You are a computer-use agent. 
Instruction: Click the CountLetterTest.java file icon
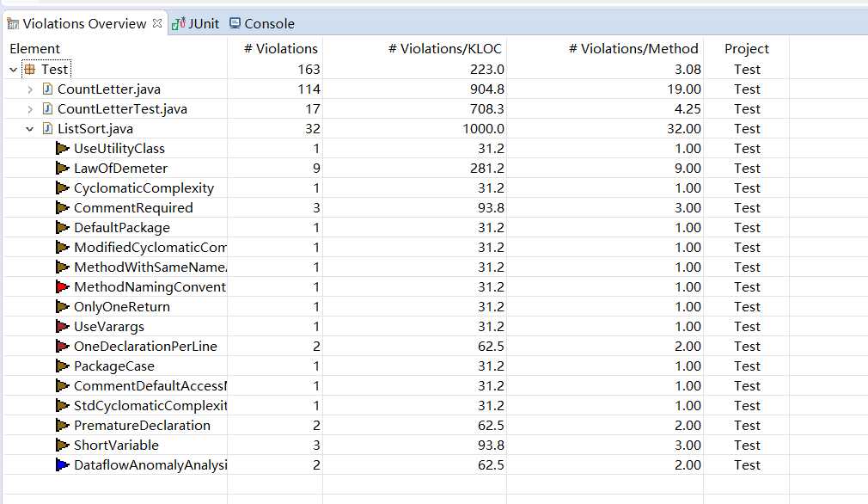pyautogui.click(x=47, y=108)
